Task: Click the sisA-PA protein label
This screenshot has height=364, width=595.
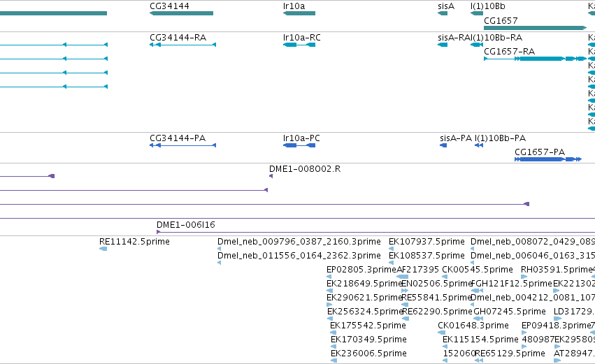Action: pyautogui.click(x=456, y=138)
